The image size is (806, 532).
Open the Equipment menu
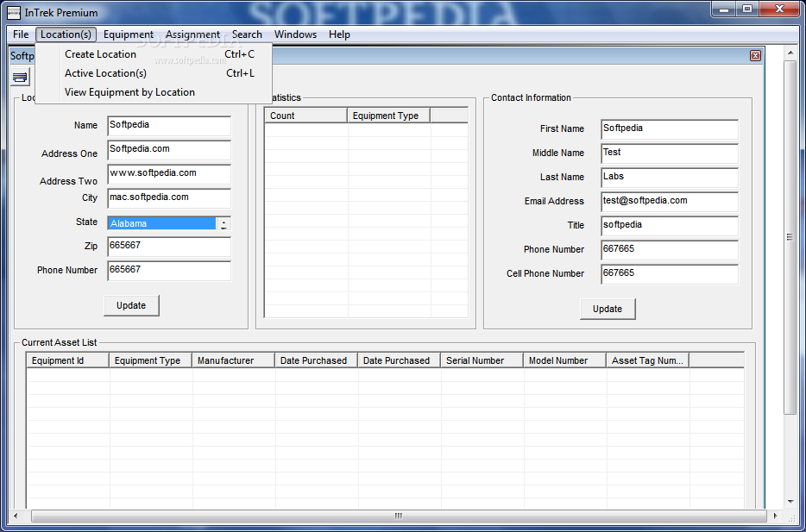(x=129, y=34)
